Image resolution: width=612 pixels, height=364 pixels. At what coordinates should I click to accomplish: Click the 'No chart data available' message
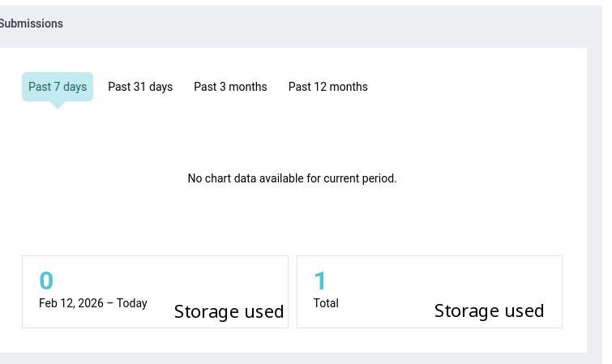pyautogui.click(x=292, y=178)
